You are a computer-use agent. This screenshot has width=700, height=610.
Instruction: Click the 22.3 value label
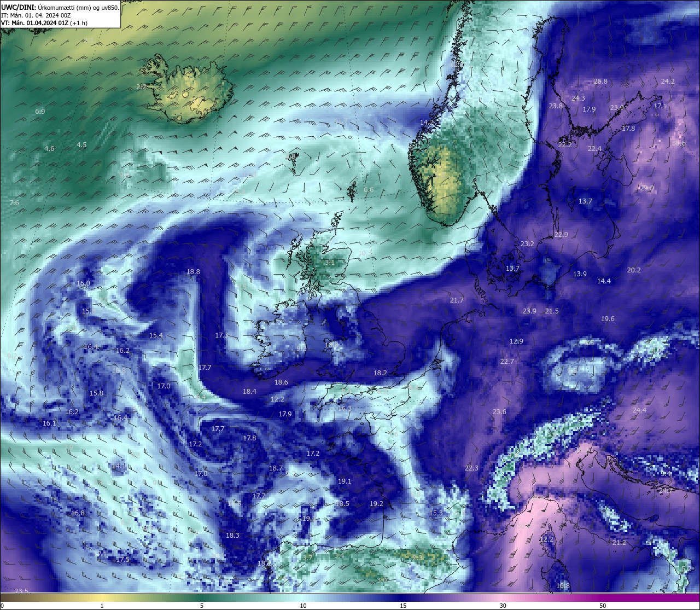pyautogui.click(x=471, y=468)
